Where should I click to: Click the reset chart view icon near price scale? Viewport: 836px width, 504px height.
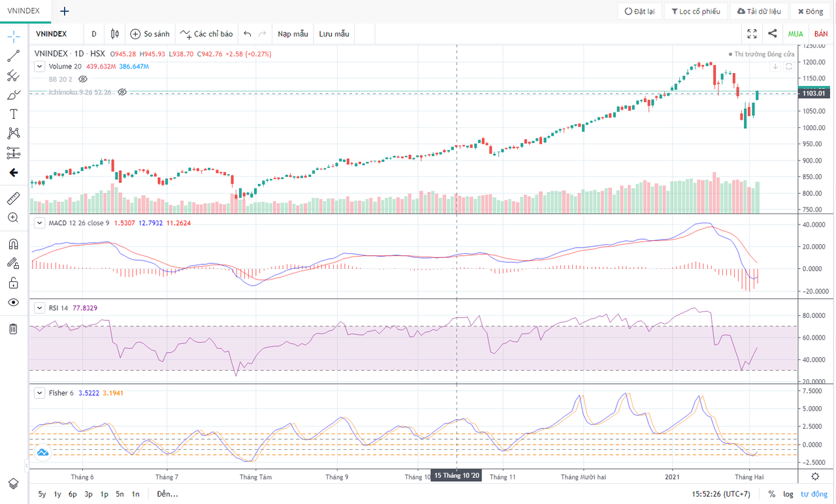(x=789, y=67)
